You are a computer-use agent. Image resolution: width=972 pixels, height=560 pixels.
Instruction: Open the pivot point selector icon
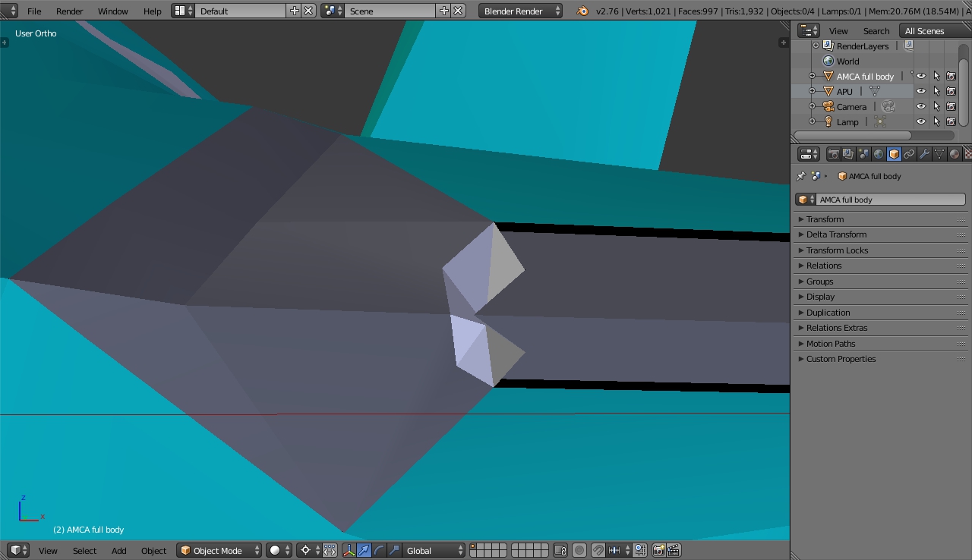click(x=309, y=550)
